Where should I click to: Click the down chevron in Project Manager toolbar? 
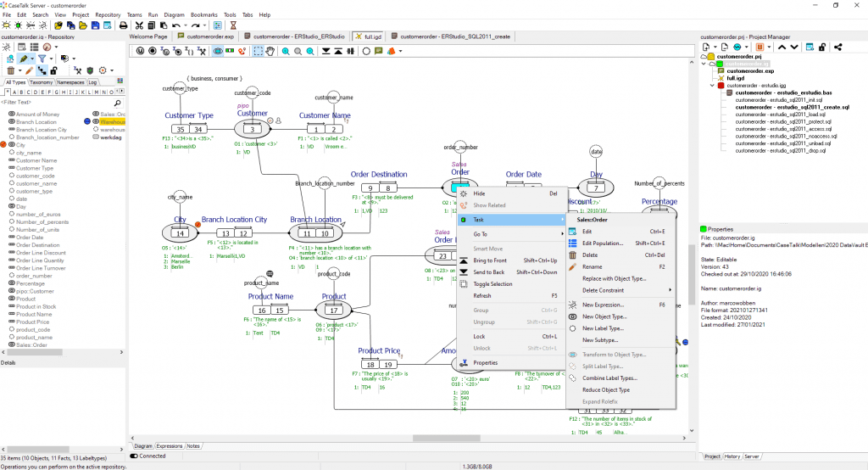coord(793,48)
